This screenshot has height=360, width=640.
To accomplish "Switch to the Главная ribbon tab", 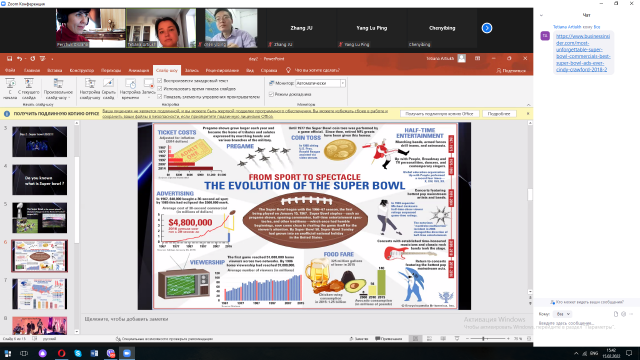I will point(32,71).
